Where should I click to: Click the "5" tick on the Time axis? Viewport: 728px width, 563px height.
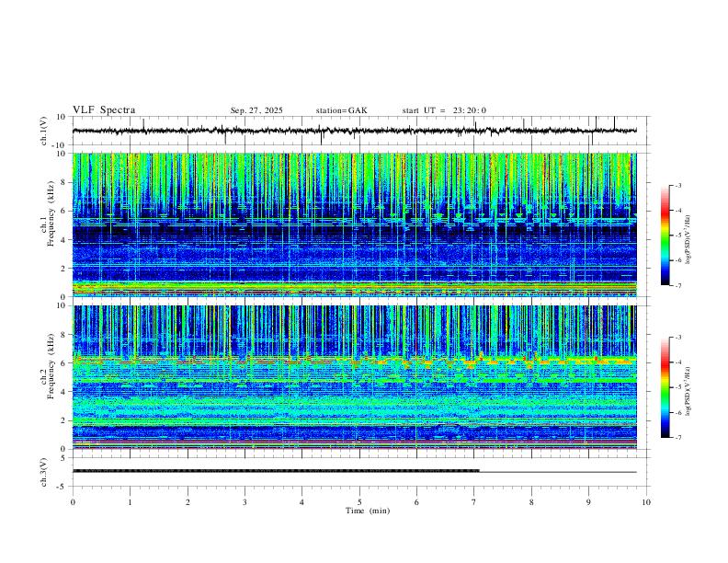tap(359, 502)
